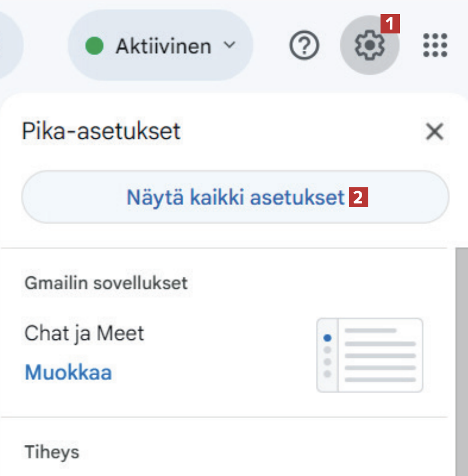The height and width of the screenshot is (476, 468).
Task: Open the Aktiivinen status menu
Action: 163,46
